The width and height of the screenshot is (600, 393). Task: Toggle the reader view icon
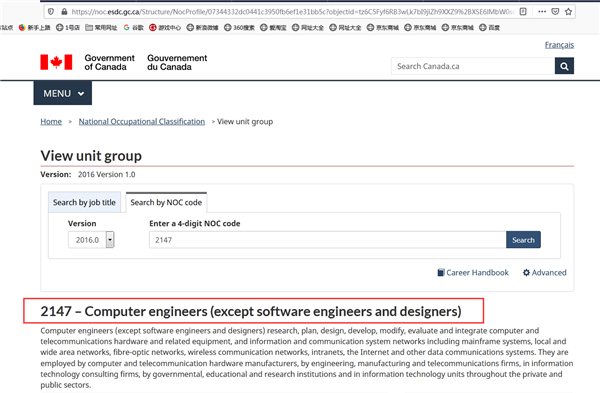tap(523, 12)
